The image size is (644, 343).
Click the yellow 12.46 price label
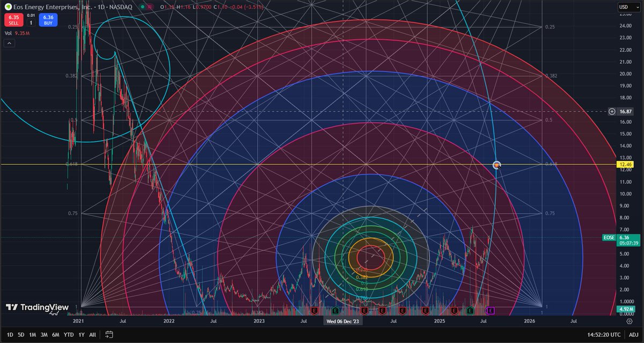coord(625,164)
